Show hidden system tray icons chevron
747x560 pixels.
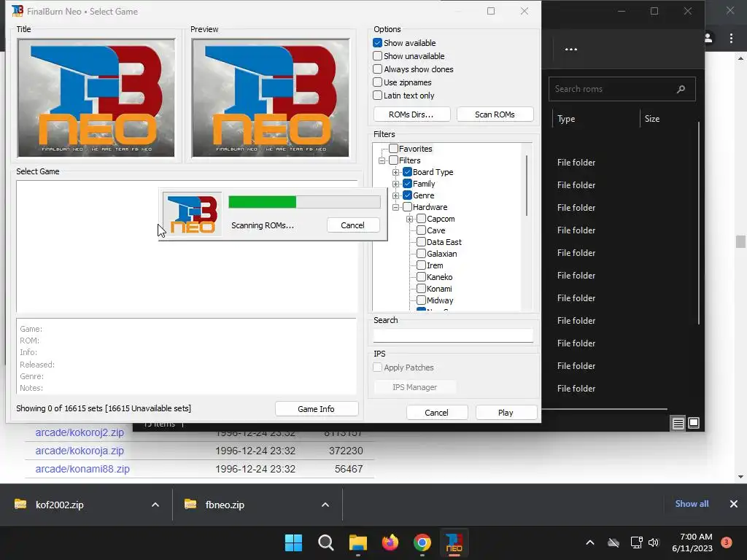click(x=589, y=542)
